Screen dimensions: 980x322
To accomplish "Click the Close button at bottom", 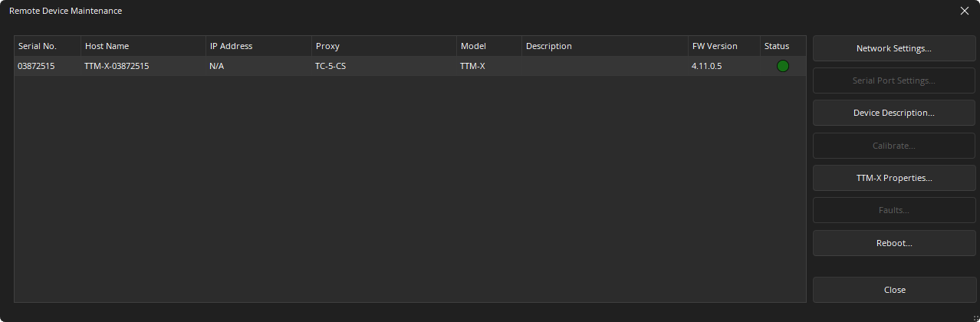I will pos(893,290).
